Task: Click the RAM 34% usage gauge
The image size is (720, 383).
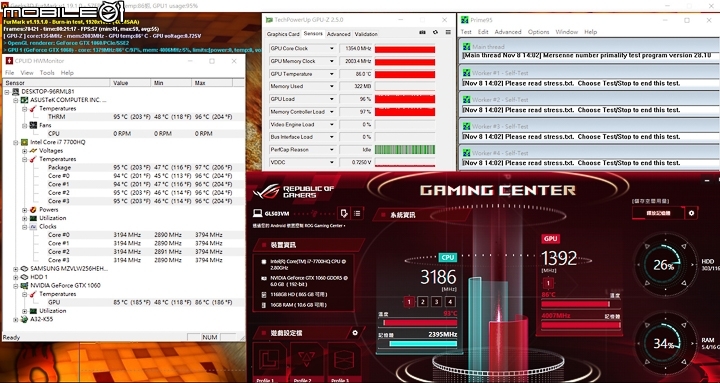Action: coord(665,343)
